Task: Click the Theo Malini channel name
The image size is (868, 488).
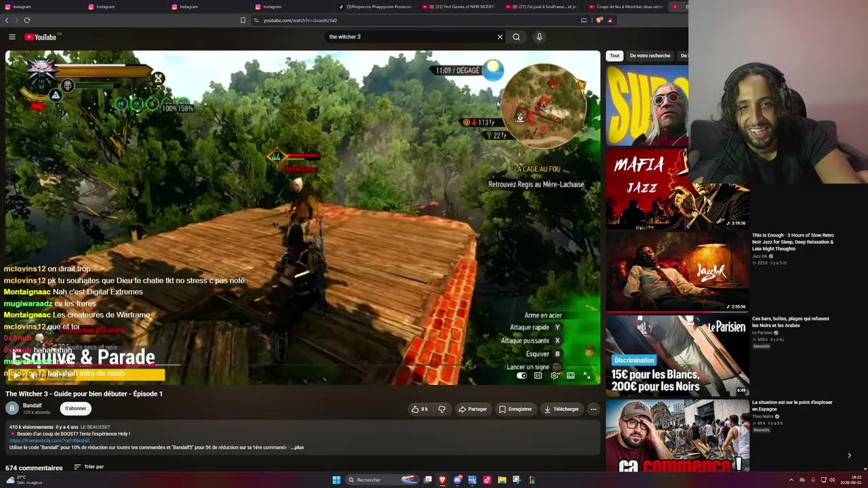Action: tap(763, 416)
